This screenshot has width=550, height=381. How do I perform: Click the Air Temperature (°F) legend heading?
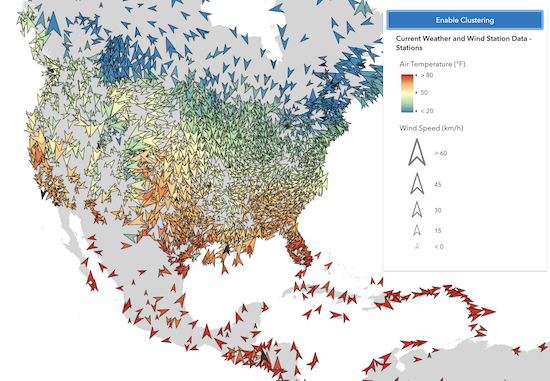point(432,64)
